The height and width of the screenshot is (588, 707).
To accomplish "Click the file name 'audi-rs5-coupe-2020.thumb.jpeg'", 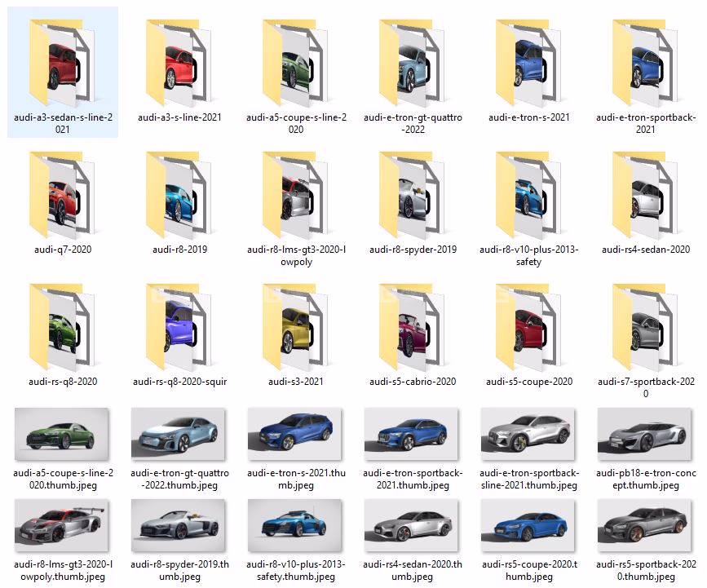I will coord(529,570).
